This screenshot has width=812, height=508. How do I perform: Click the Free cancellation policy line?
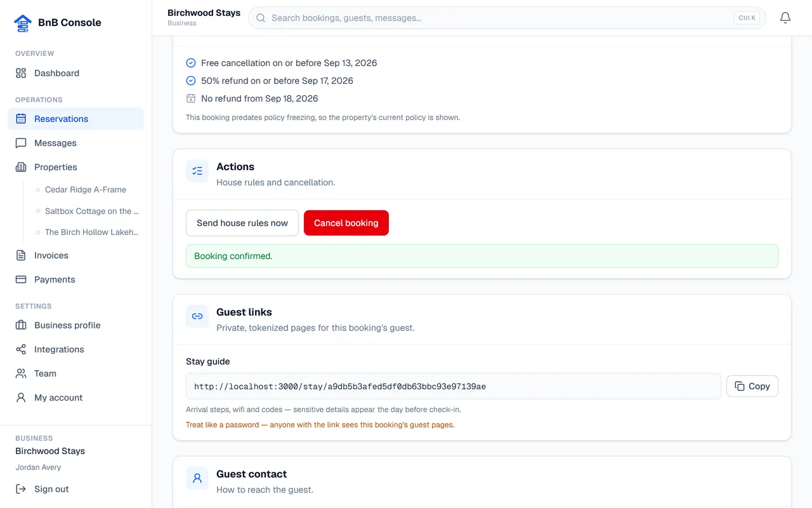tap(289, 63)
